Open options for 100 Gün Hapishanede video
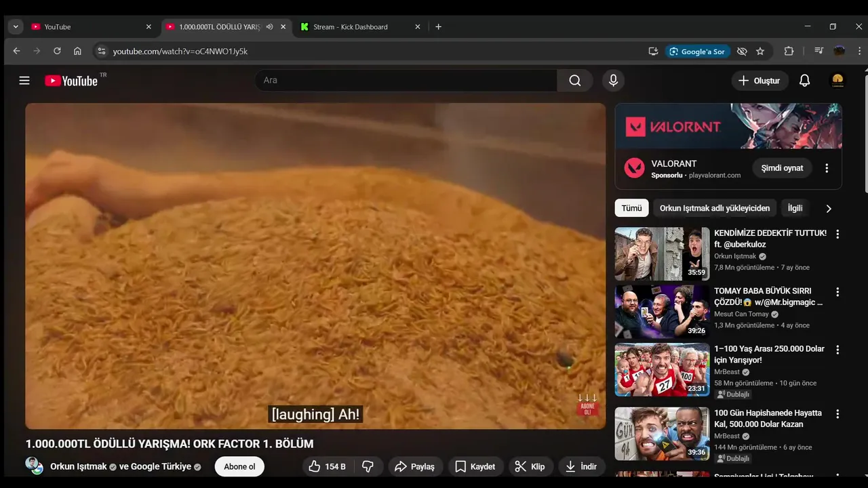The width and height of the screenshot is (868, 488). [837, 413]
